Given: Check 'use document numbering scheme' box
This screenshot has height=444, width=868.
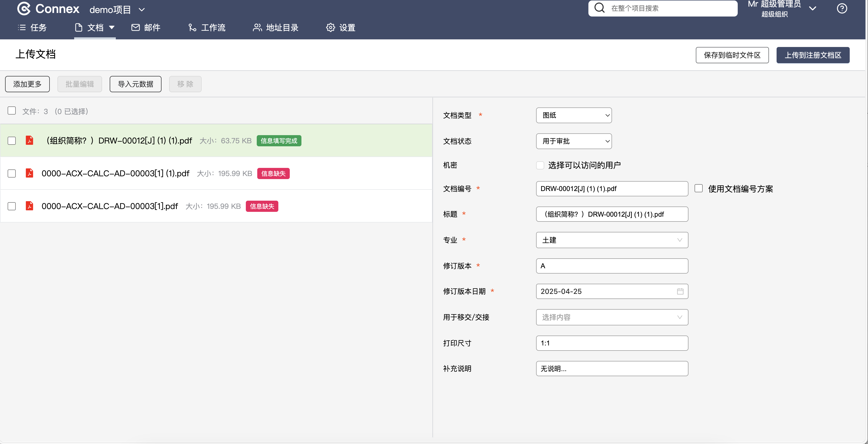Looking at the screenshot, I should click(699, 188).
